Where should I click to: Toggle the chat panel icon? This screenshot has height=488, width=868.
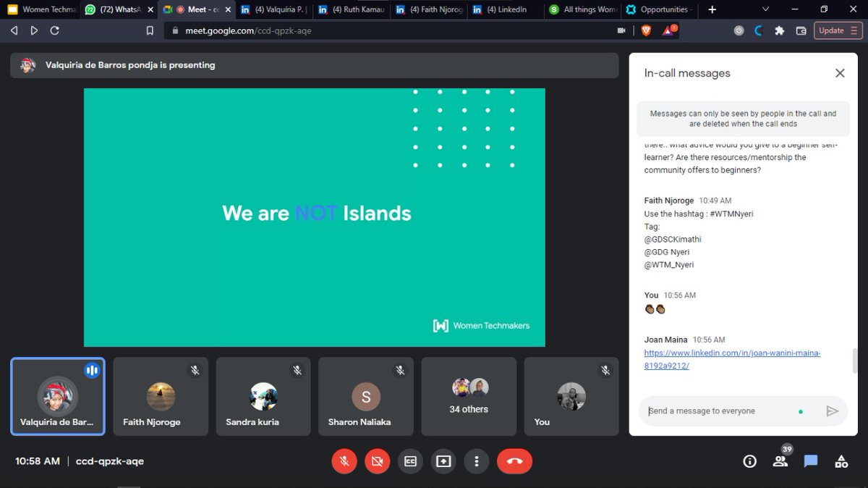tap(811, 461)
